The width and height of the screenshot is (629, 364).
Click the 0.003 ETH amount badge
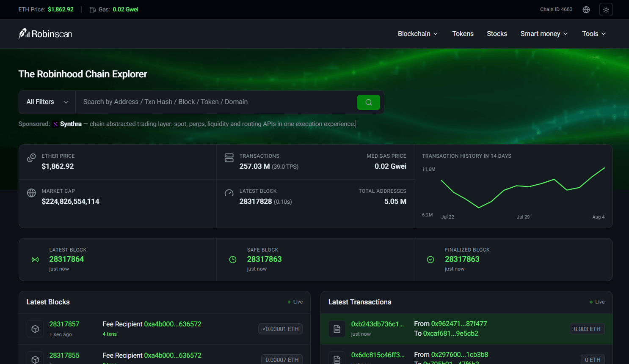coord(587,329)
